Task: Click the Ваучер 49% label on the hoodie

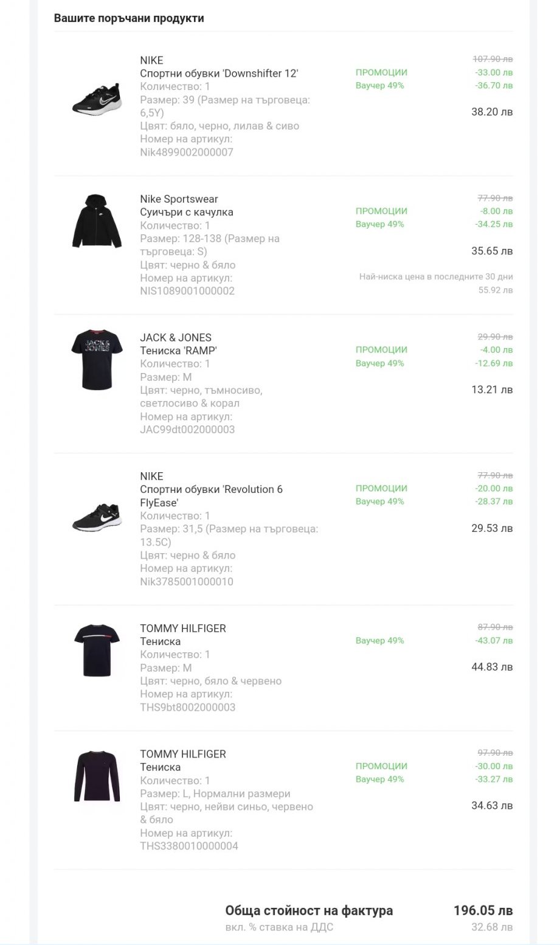Action: pos(379,224)
